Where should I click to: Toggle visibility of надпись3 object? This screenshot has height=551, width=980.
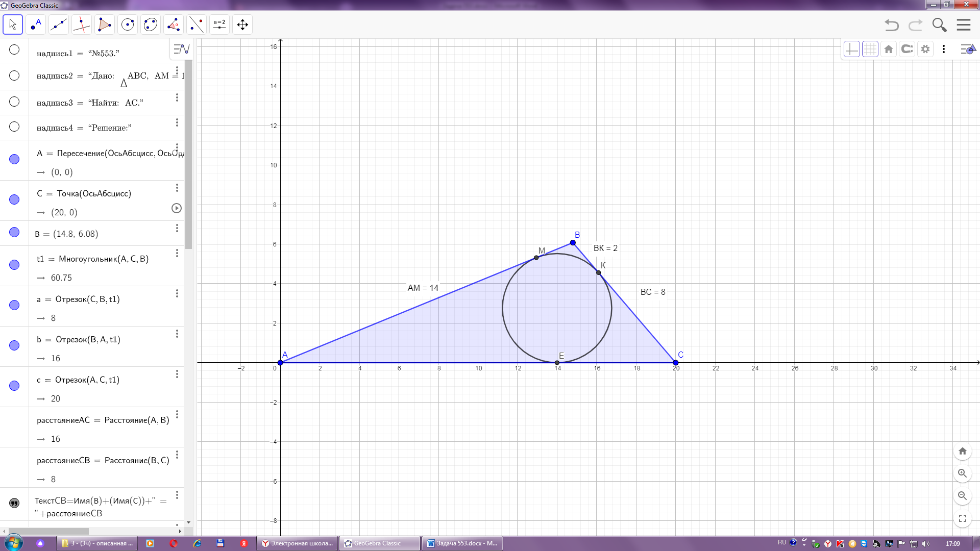(14, 102)
